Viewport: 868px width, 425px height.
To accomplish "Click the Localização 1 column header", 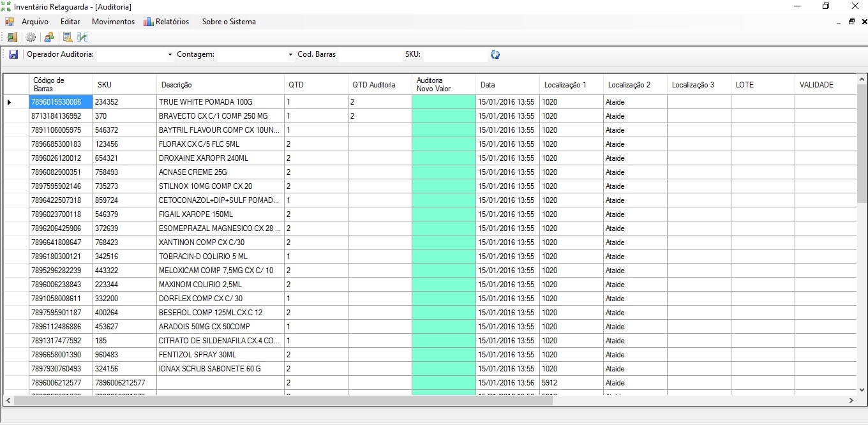I will point(571,84).
